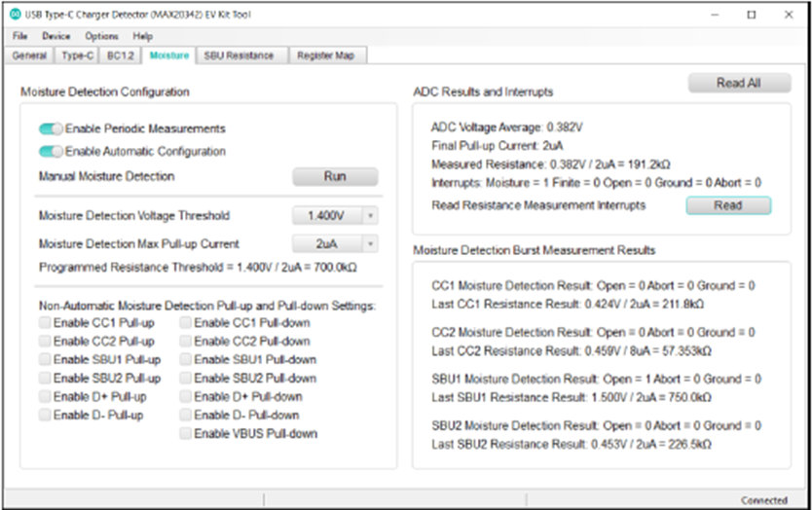Click the Read All button
This screenshot has height=510, width=812.
739,83
